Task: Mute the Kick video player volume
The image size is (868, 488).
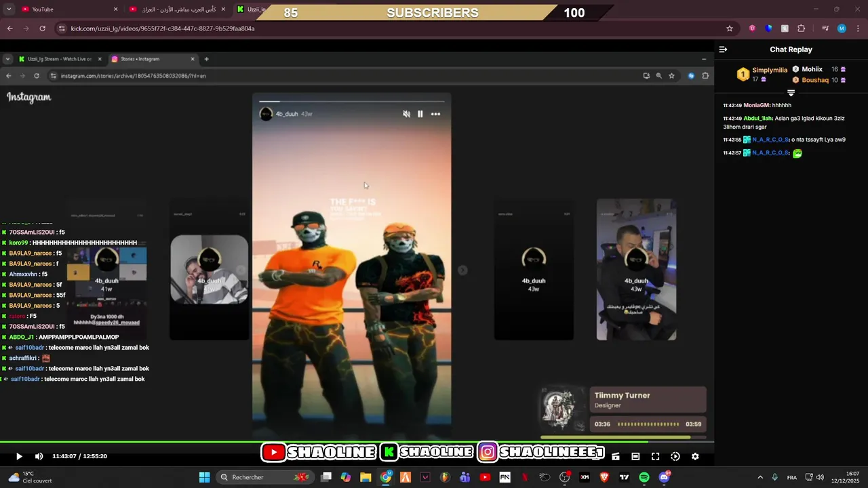Action: (x=39, y=456)
